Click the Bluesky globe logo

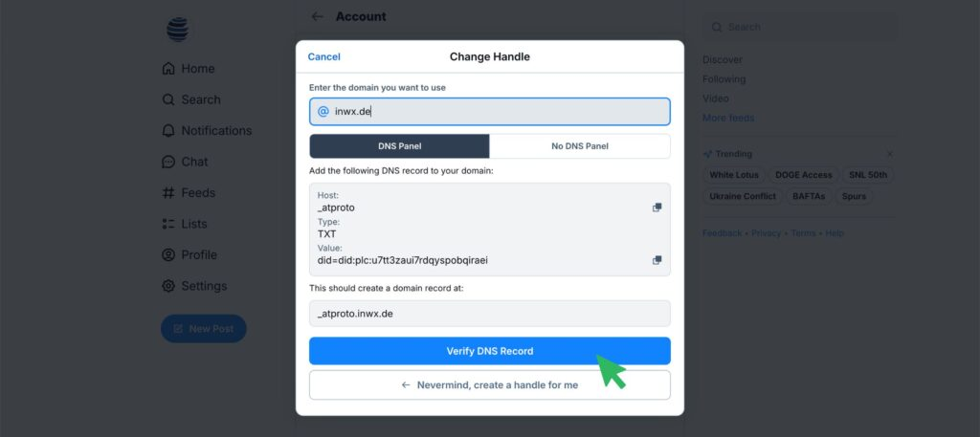178,30
